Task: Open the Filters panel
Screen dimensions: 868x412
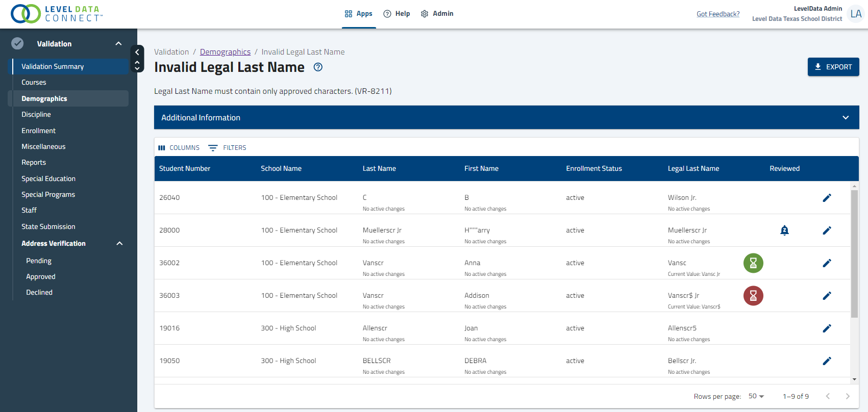Action: point(227,148)
